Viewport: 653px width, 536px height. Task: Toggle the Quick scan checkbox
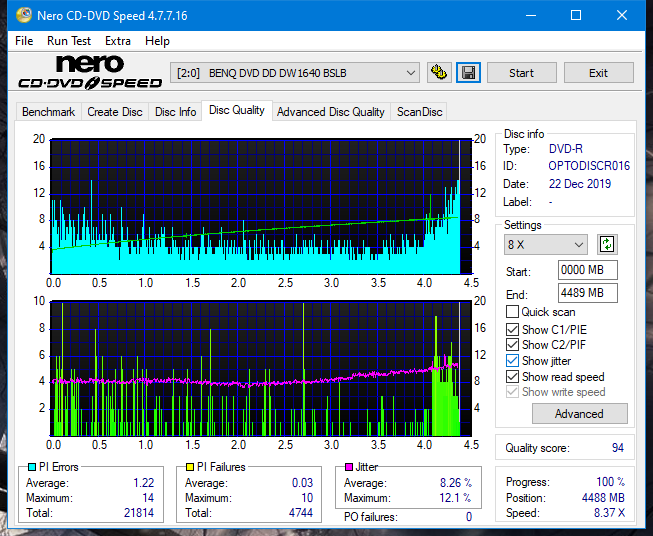pyautogui.click(x=512, y=312)
